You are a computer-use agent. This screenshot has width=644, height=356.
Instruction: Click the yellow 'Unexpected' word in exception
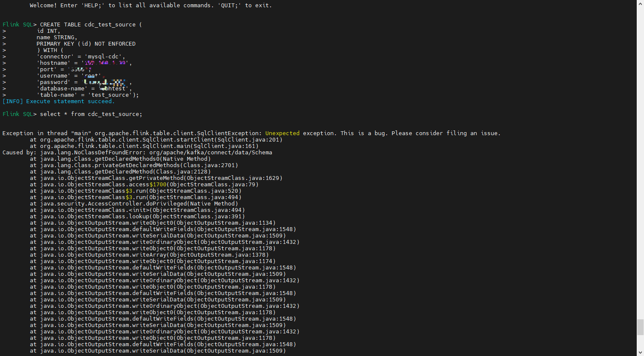tap(283, 133)
